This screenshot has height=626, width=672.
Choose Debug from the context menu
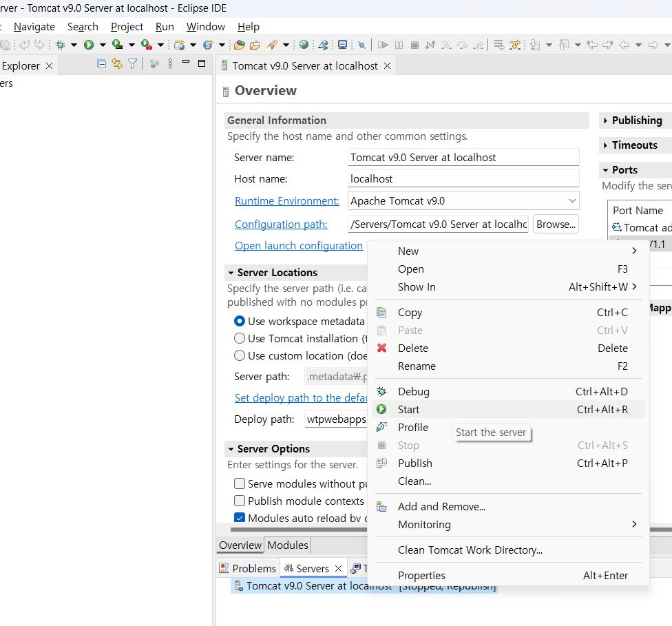click(509, 391)
